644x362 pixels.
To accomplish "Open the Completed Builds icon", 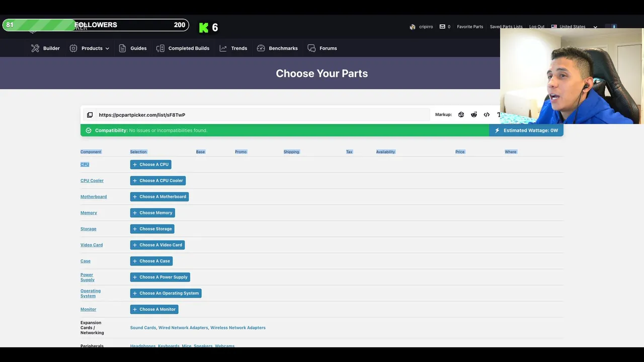I will [x=160, y=48].
